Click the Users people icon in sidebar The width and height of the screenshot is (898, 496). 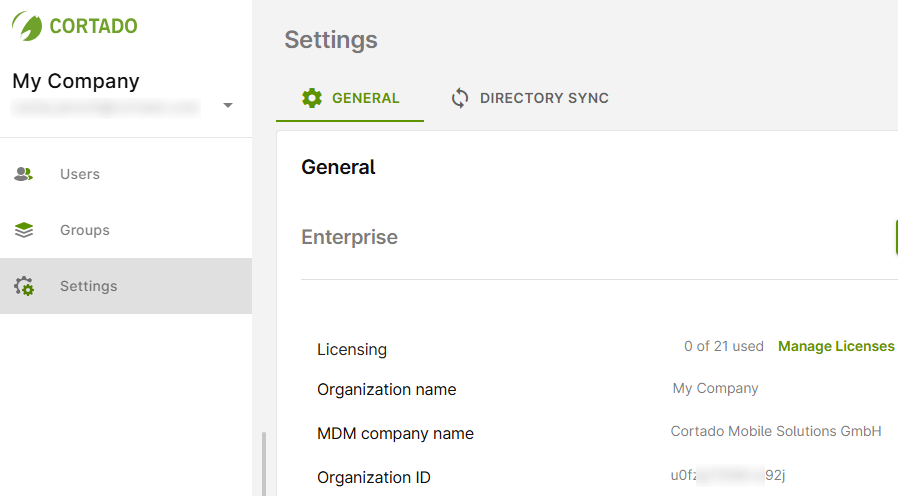24,174
